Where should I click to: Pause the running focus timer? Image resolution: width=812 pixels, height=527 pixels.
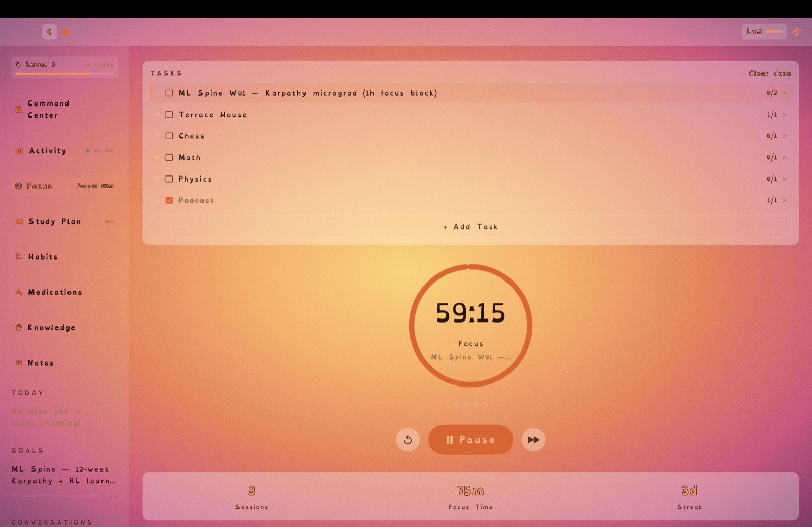coord(470,439)
